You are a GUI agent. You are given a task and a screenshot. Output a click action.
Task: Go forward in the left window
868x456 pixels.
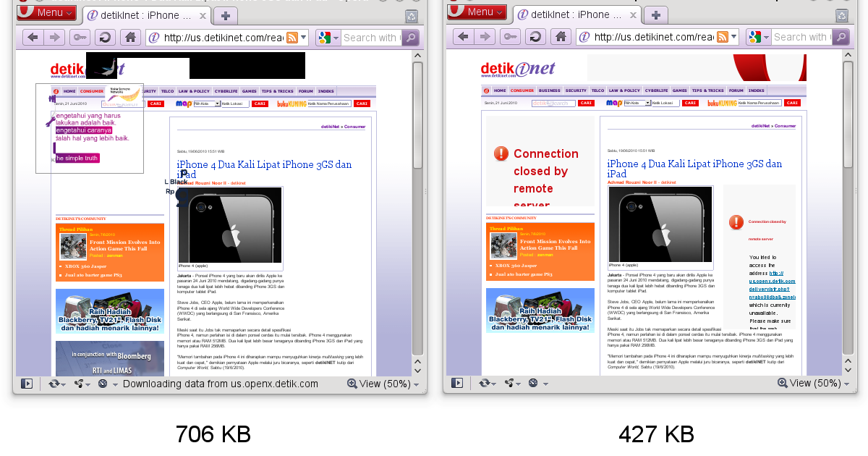coord(54,38)
